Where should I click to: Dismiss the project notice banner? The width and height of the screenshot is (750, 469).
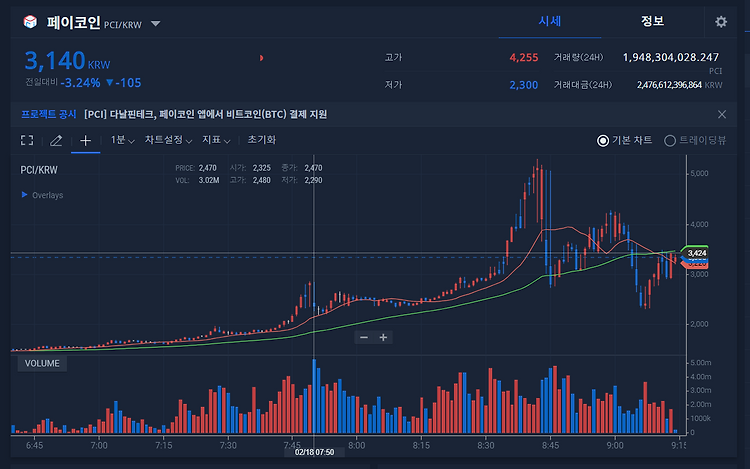tap(722, 114)
